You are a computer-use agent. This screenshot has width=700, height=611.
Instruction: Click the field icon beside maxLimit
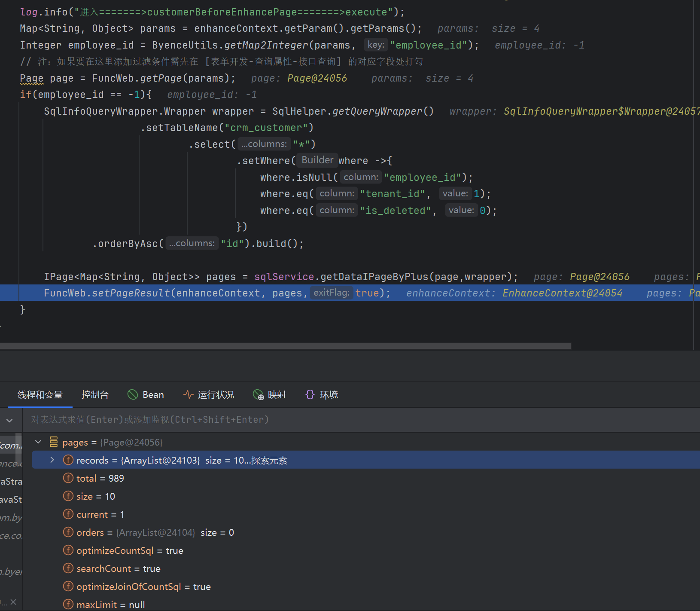click(x=68, y=605)
